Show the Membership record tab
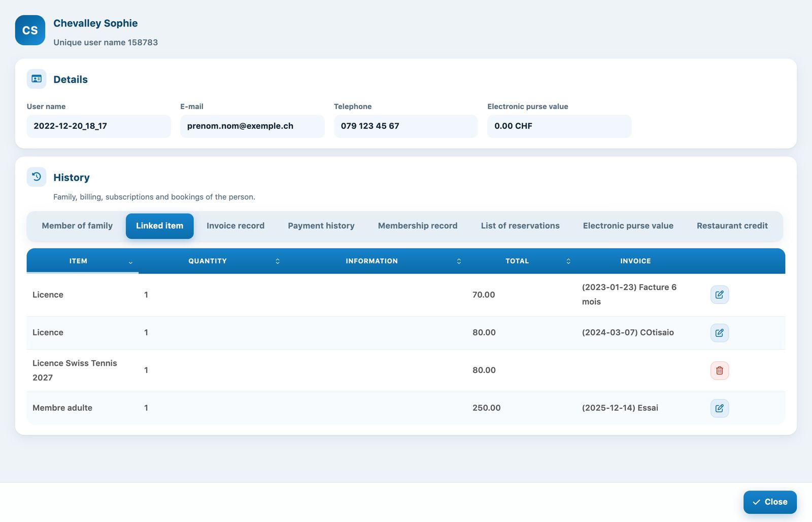The image size is (812, 522). pos(418,226)
